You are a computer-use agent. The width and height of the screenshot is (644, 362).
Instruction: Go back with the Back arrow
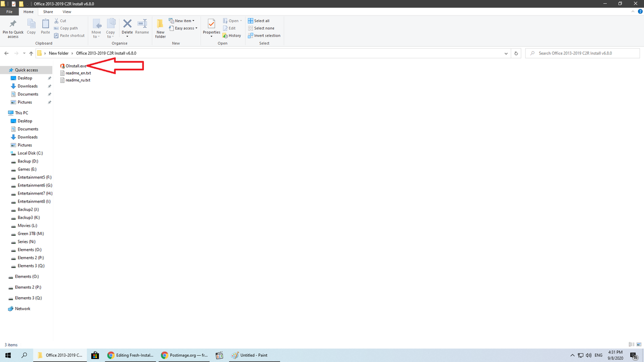tap(7, 53)
